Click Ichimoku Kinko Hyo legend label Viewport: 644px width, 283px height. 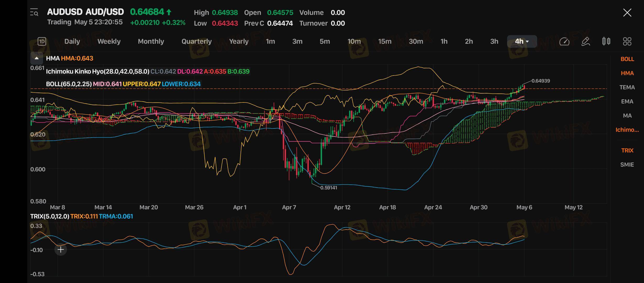[x=98, y=72]
